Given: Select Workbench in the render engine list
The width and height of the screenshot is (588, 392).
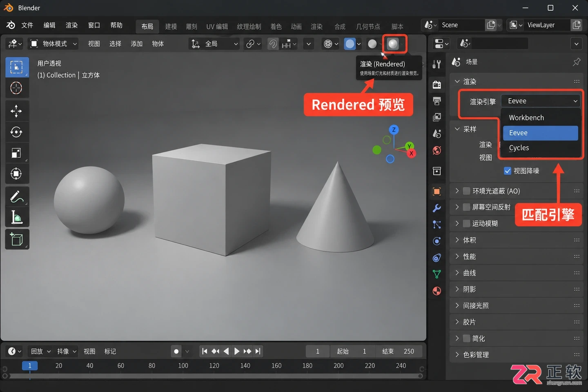Looking at the screenshot, I should [541, 118].
